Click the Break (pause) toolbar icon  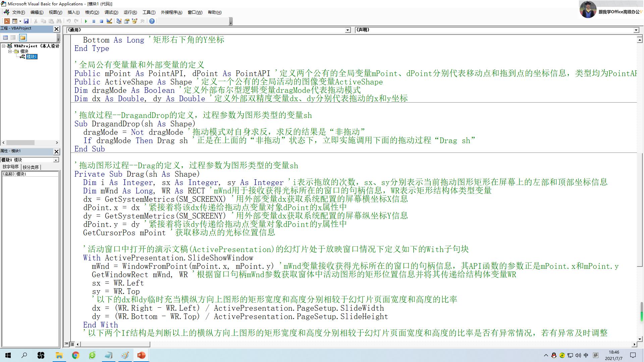click(x=94, y=21)
